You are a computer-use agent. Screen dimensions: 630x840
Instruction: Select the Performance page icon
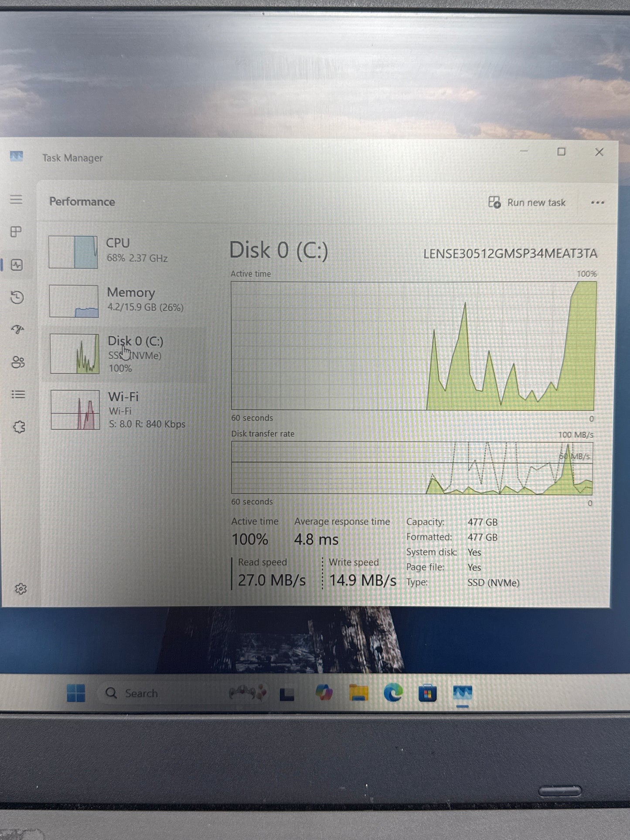17,265
